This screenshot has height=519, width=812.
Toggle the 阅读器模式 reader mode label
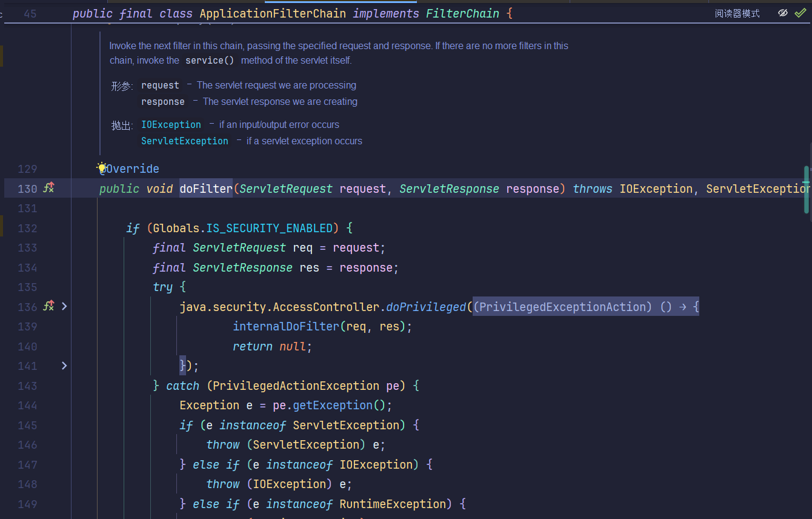[737, 13]
